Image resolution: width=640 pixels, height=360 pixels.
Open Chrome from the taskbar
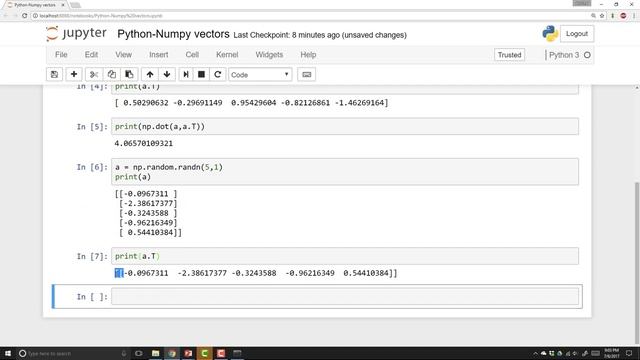pyautogui.click(x=172, y=353)
